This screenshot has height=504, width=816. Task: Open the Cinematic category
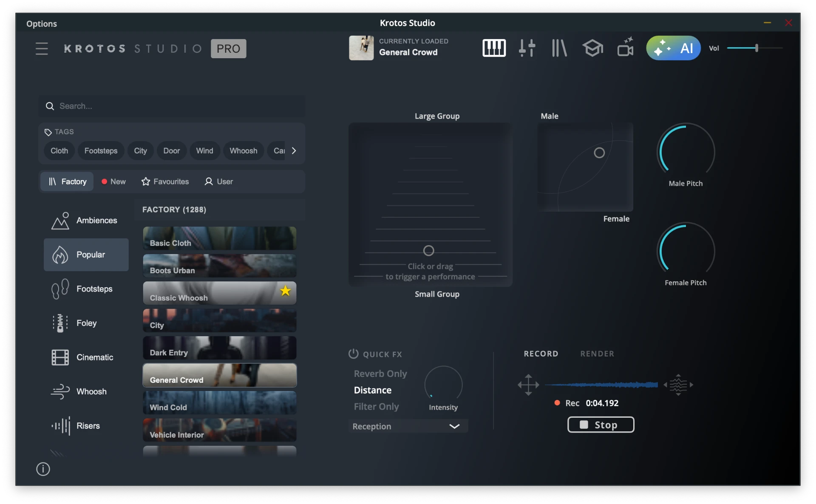tap(86, 357)
